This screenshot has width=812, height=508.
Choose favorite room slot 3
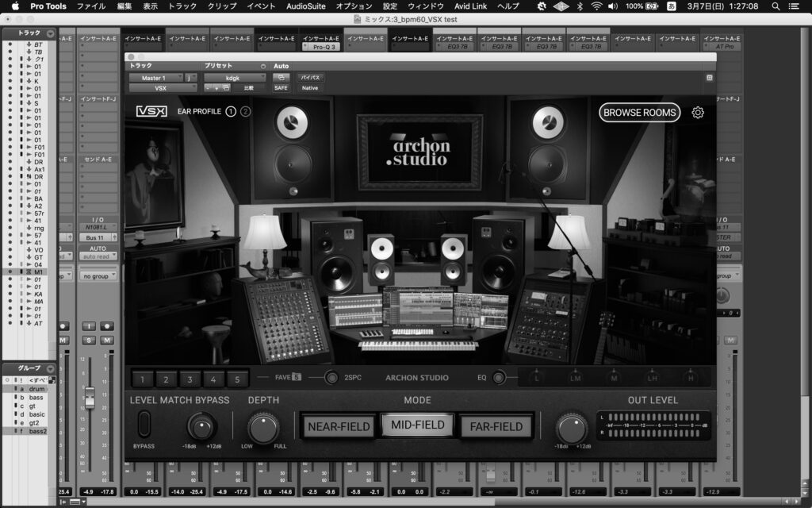click(190, 379)
